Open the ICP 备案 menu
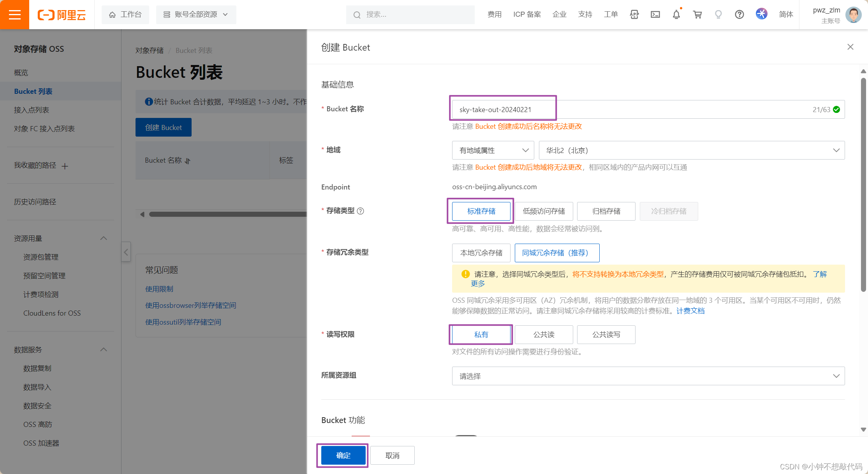 click(527, 14)
